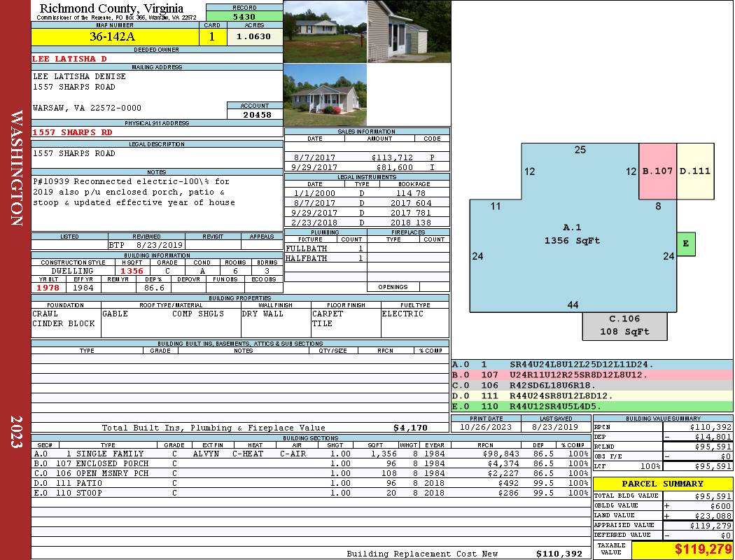Select reviewed entry BTP 8/23/2019
The height and width of the screenshot is (560, 735).
tap(146, 245)
